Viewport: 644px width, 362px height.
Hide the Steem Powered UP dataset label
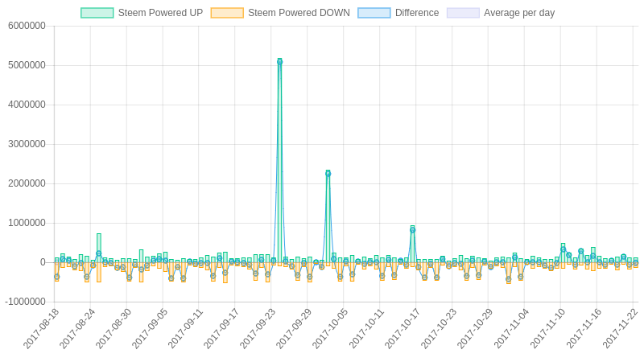point(160,13)
